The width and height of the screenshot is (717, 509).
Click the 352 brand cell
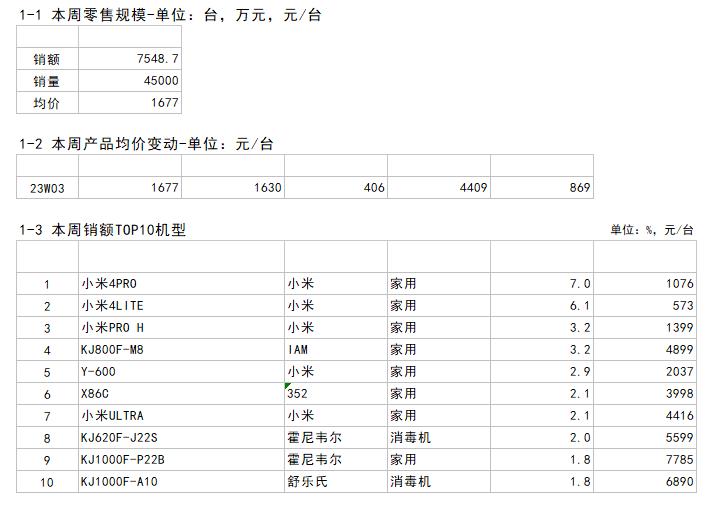[336, 393]
